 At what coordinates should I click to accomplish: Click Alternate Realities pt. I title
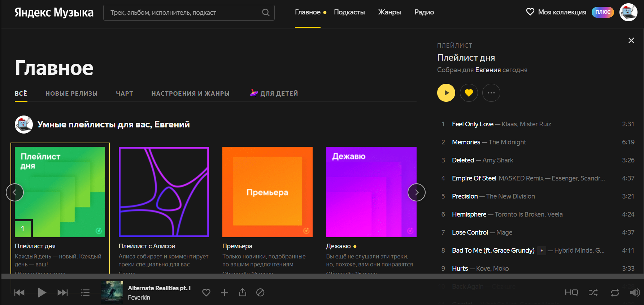click(159, 288)
